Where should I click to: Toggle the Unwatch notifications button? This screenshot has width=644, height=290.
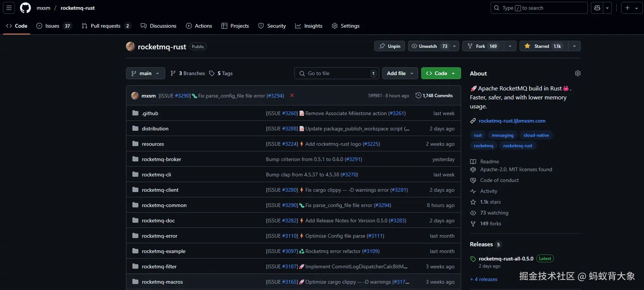429,46
